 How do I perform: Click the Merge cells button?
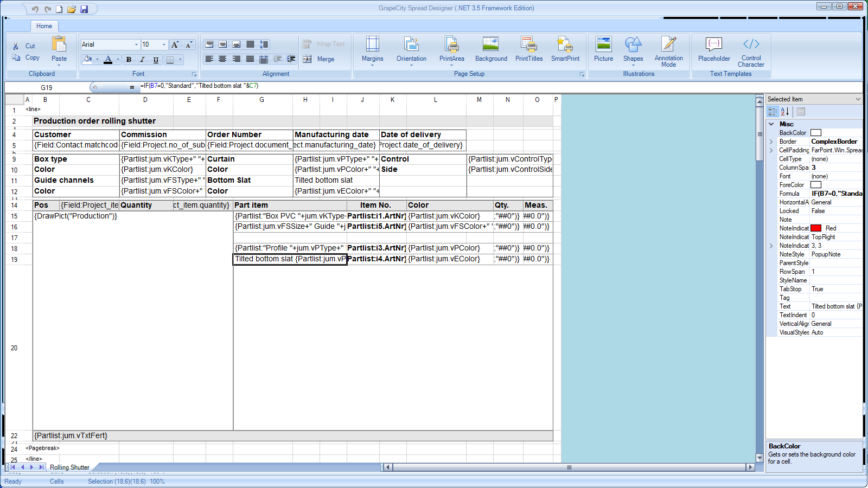319,59
